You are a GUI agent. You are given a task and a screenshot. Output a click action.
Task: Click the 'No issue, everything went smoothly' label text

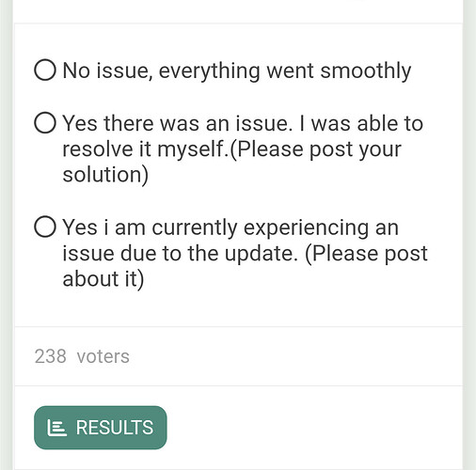pyautogui.click(x=237, y=70)
